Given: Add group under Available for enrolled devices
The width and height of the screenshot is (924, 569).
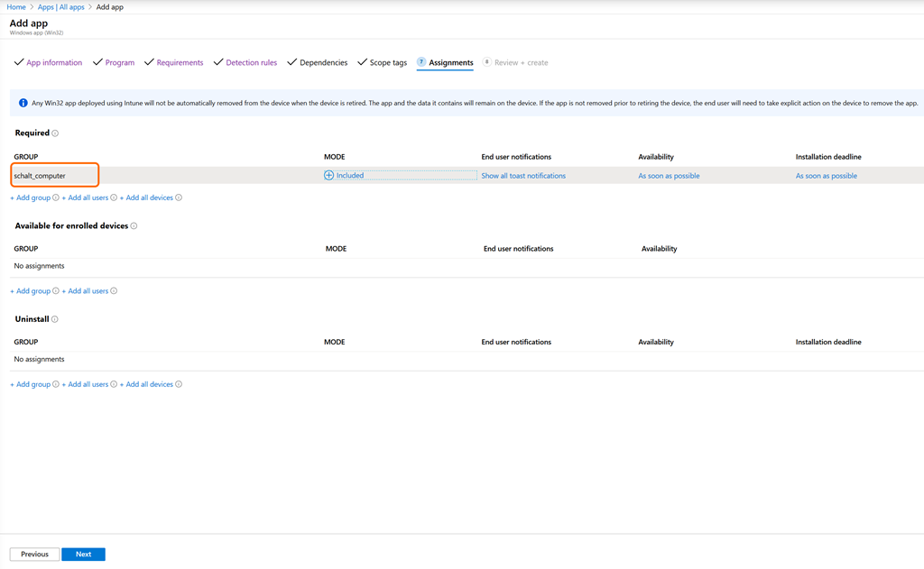Looking at the screenshot, I should pos(31,291).
